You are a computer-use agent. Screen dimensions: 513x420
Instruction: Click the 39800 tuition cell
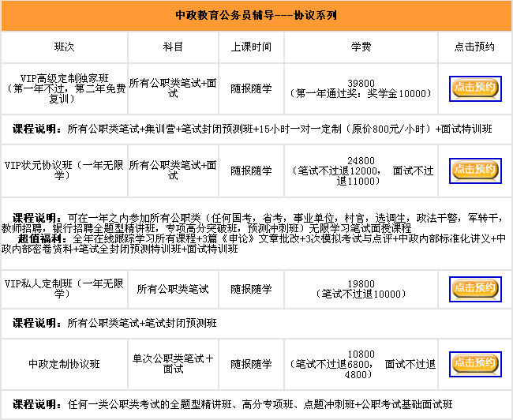point(361,88)
